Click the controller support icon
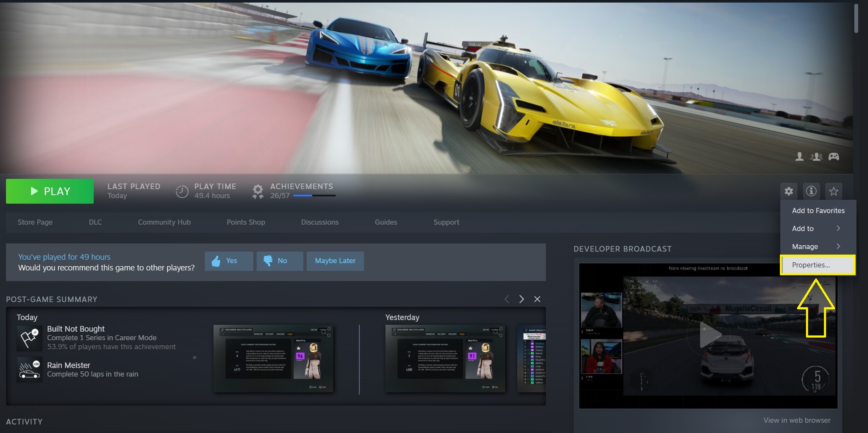 833,157
